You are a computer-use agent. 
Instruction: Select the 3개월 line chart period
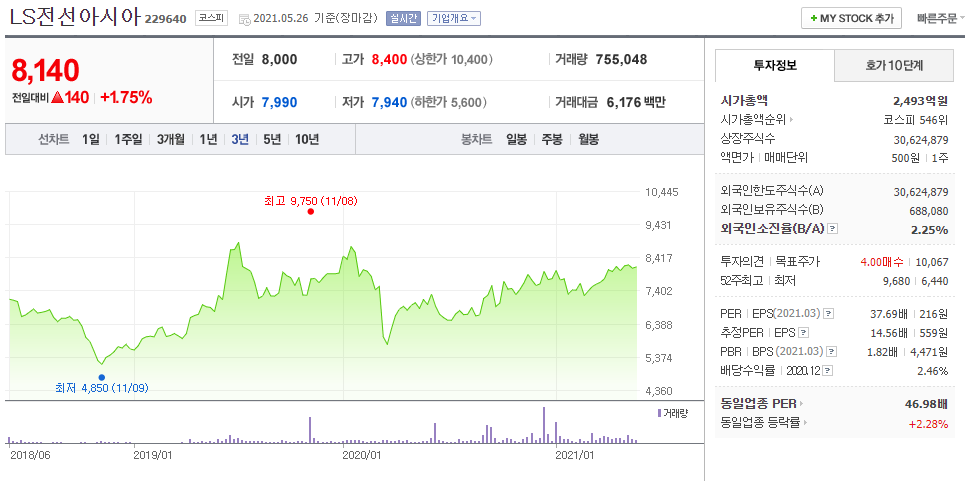pos(171,140)
